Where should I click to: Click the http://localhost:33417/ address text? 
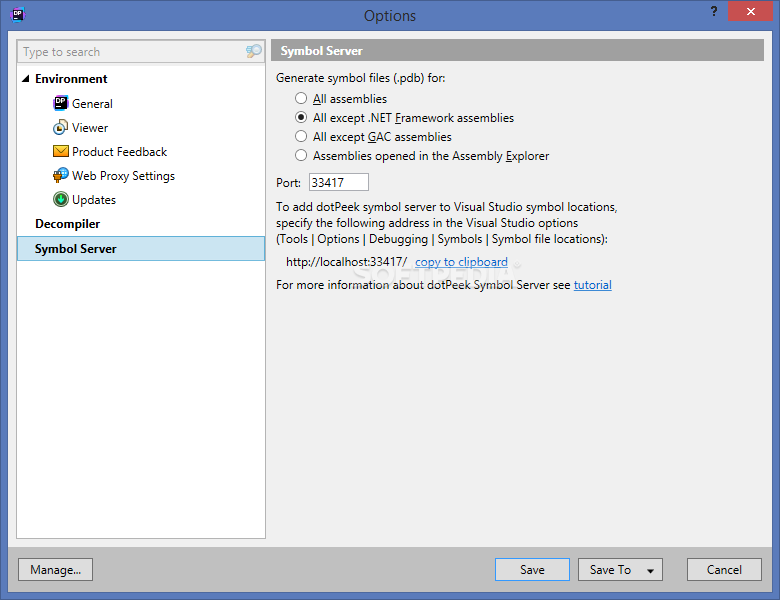pos(346,262)
